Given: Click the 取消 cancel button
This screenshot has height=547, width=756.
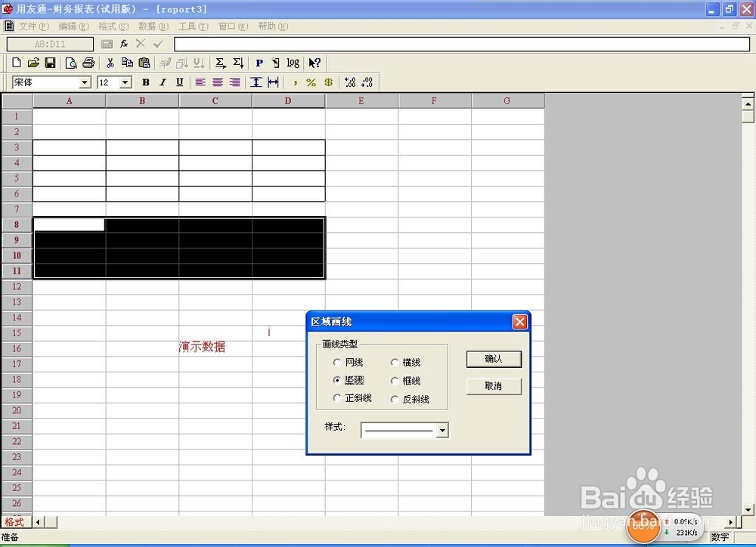Looking at the screenshot, I should 494,386.
